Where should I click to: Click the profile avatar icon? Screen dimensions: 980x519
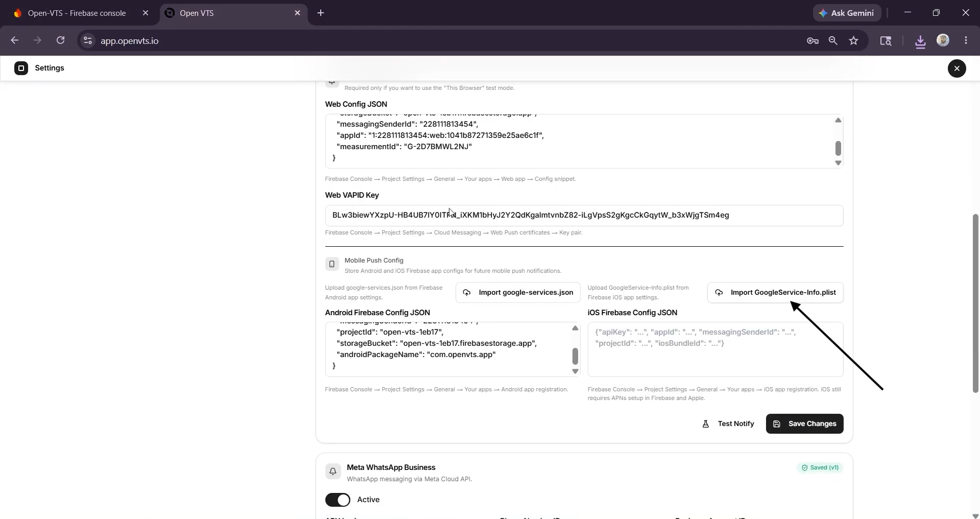(943, 40)
